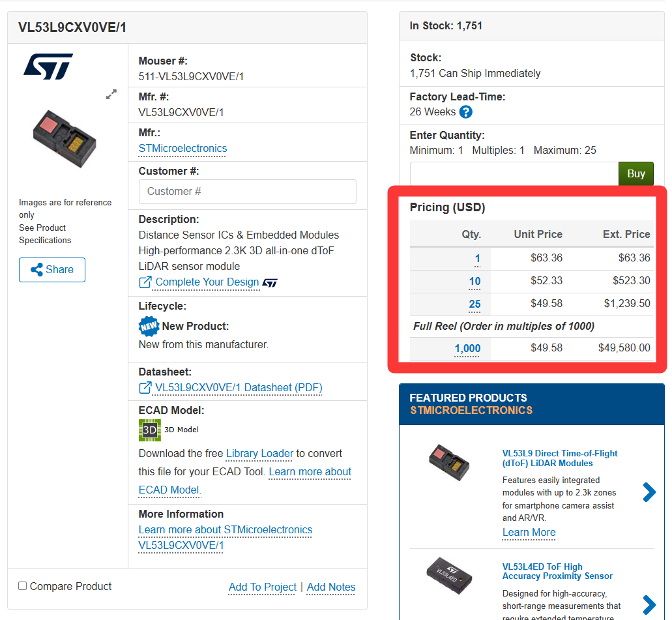Select the 1,000 full reel quantity

coord(467,349)
